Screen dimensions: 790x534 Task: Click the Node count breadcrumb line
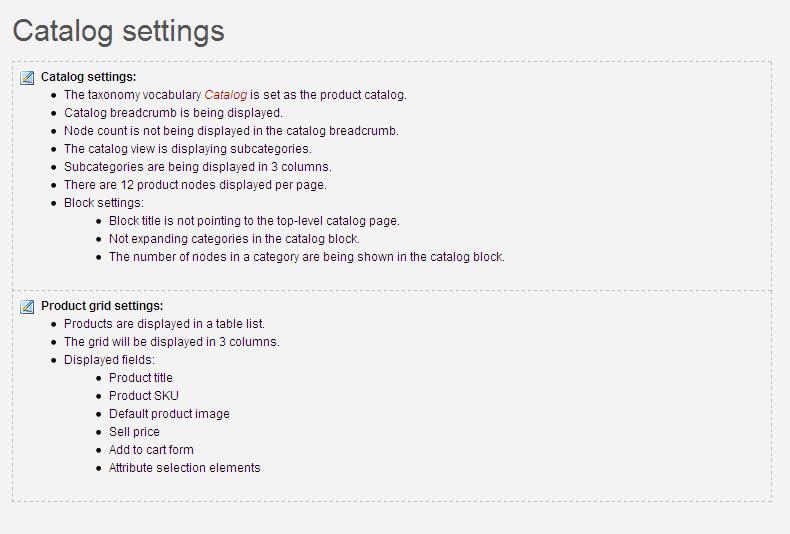[x=231, y=131]
